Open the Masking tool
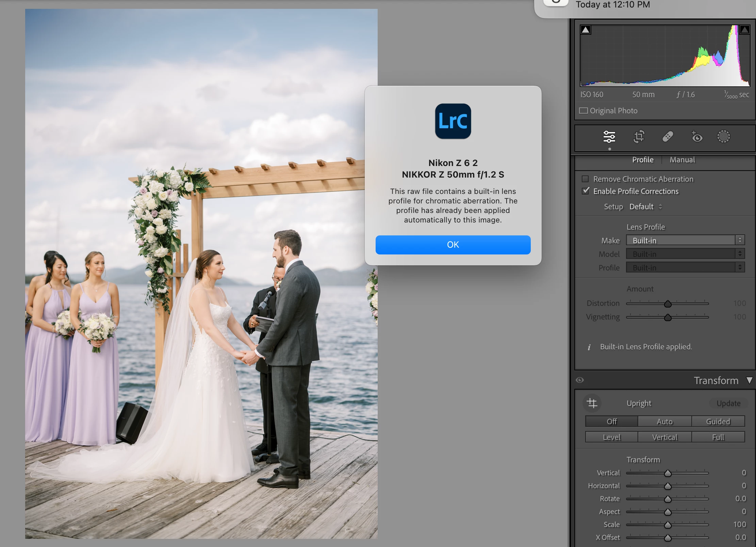Image resolution: width=756 pixels, height=547 pixels. pyautogui.click(x=723, y=137)
